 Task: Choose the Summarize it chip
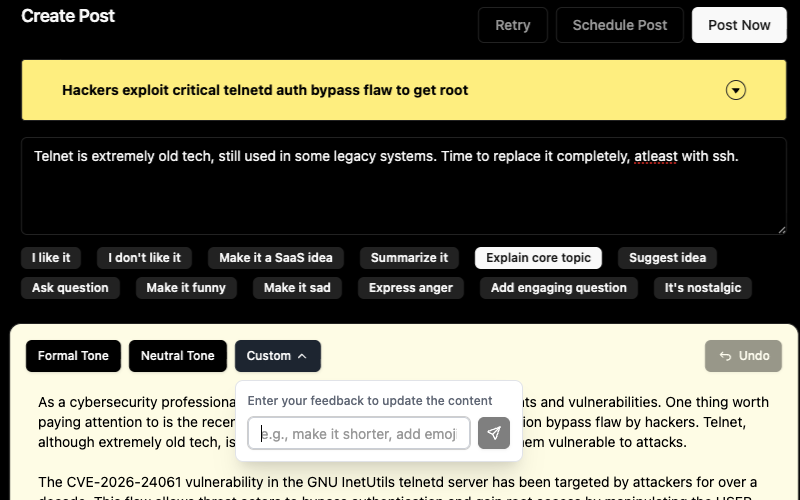pyautogui.click(x=409, y=258)
